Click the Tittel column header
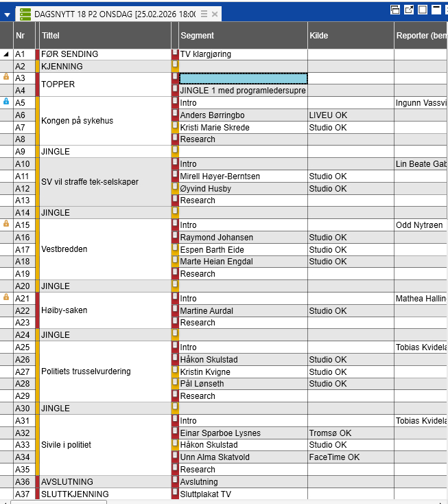This screenshot has width=448, height=504. coord(103,35)
